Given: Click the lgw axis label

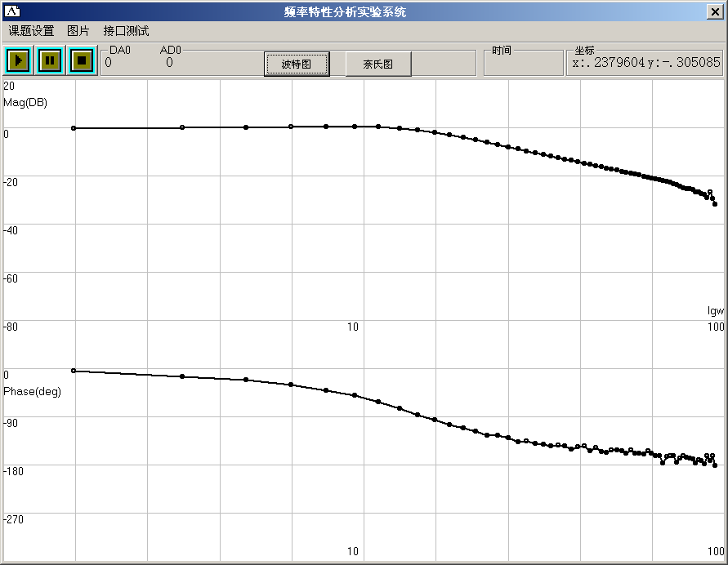Looking at the screenshot, I should coord(715,310).
